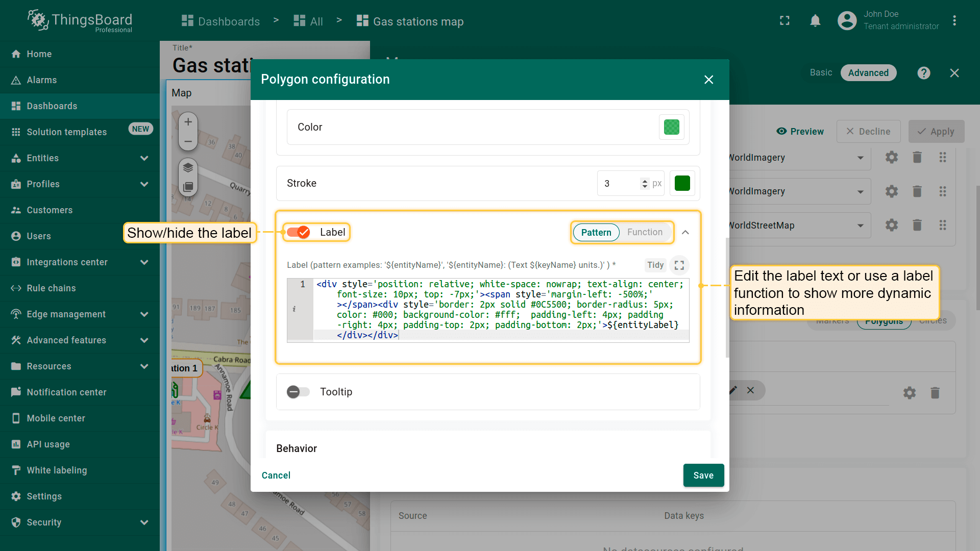Viewport: 980px width, 551px height.
Task: Open the ThingsBoard logo home link
Action: 80,21
